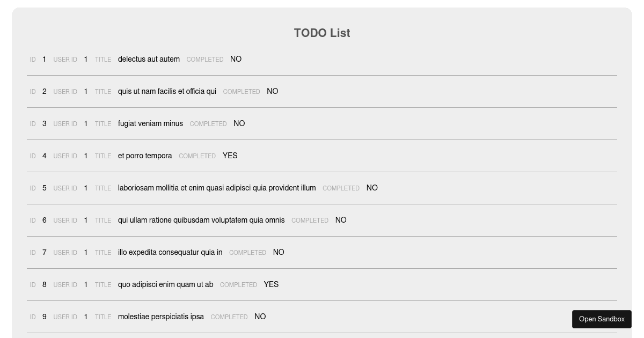Click the ID number 5
Image resolution: width=644 pixels, height=338 pixels.
tap(45, 188)
